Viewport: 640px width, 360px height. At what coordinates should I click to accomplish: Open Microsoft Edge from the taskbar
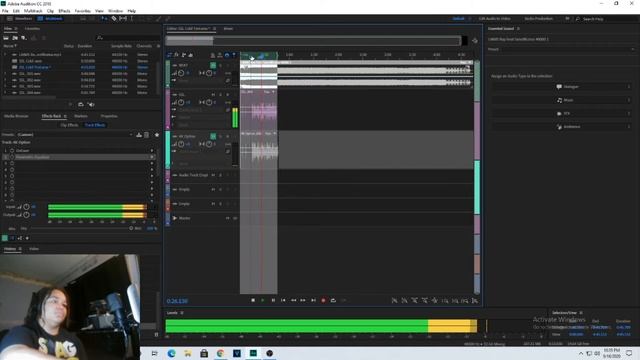pyautogui.click(x=171, y=353)
